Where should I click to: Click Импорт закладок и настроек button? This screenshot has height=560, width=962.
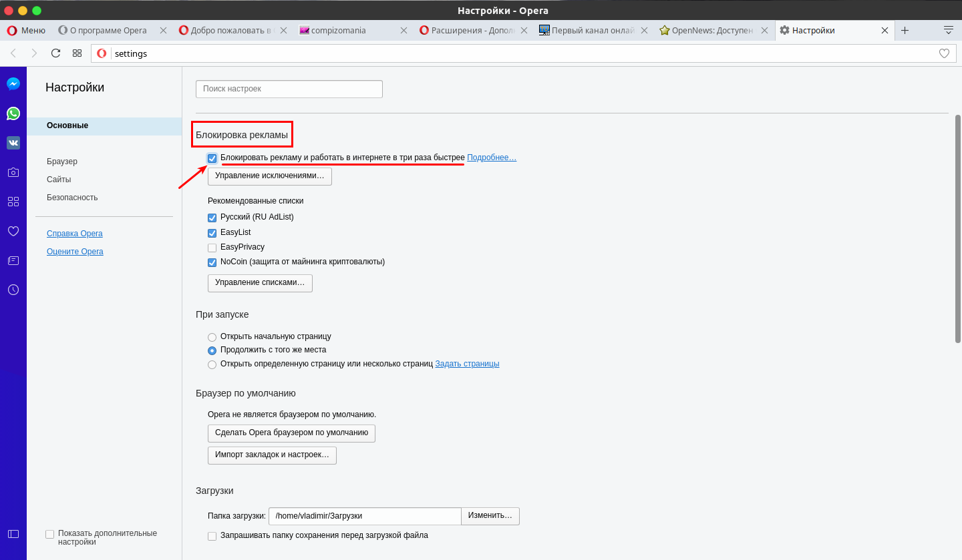coord(272,455)
